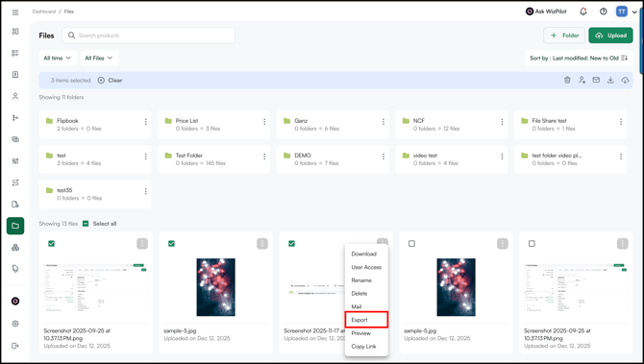Click the cloud export icon in selection bar
644x364 pixels.
625,80
